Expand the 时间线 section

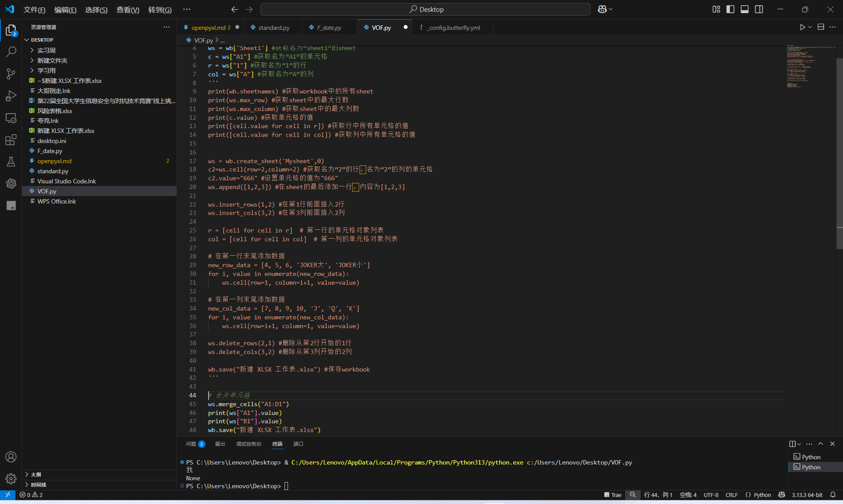point(39,485)
